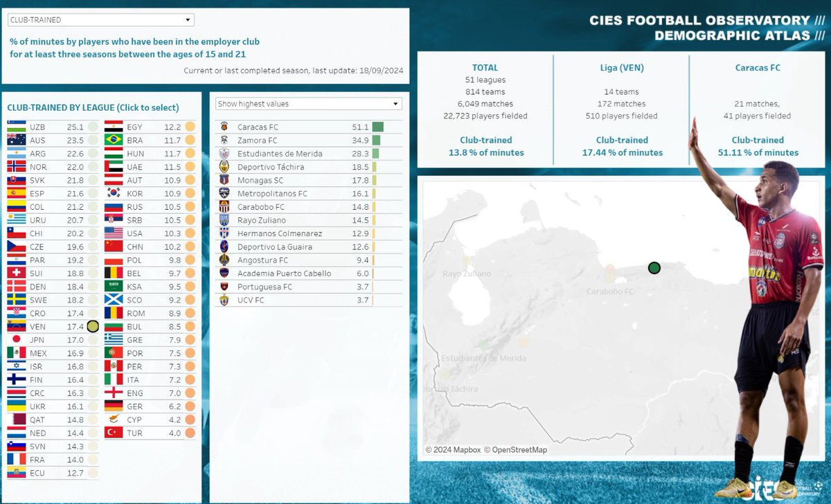
Task: Select the AUS flag icon
Action: pyautogui.click(x=16, y=141)
